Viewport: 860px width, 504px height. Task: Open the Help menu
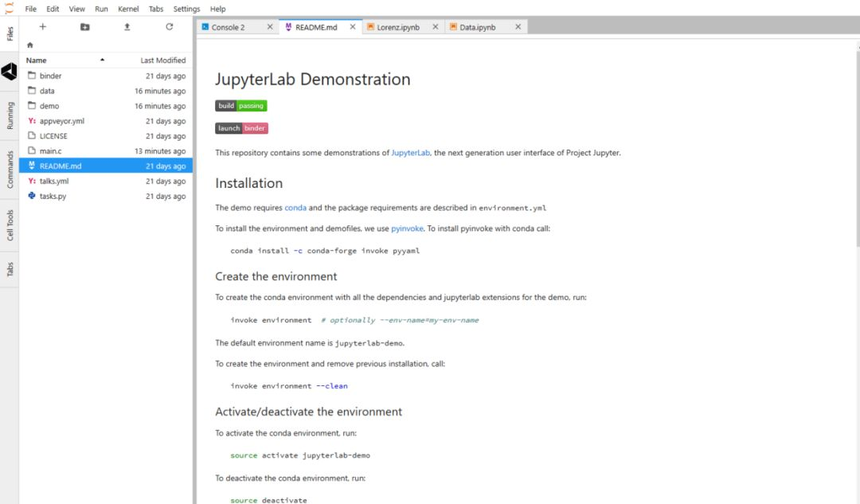tap(217, 9)
